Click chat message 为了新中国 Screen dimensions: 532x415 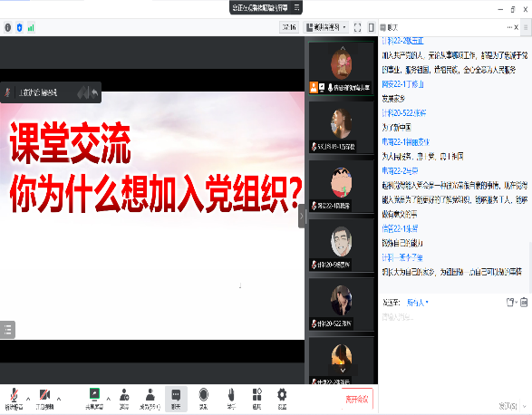point(397,128)
